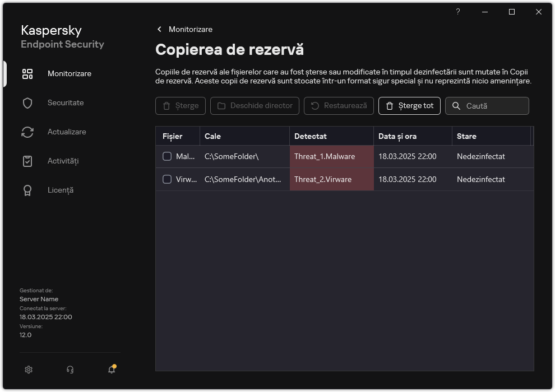Click the Monitorizare dashboard icon in sidebar
The width and height of the screenshot is (555, 392).
point(27,74)
